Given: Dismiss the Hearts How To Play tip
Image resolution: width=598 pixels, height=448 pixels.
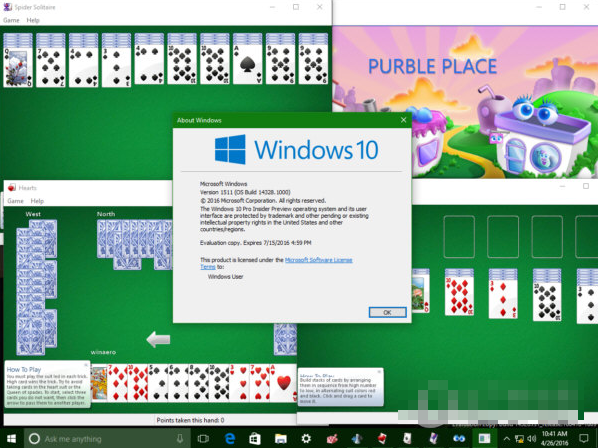Looking at the screenshot, I should pos(86,365).
